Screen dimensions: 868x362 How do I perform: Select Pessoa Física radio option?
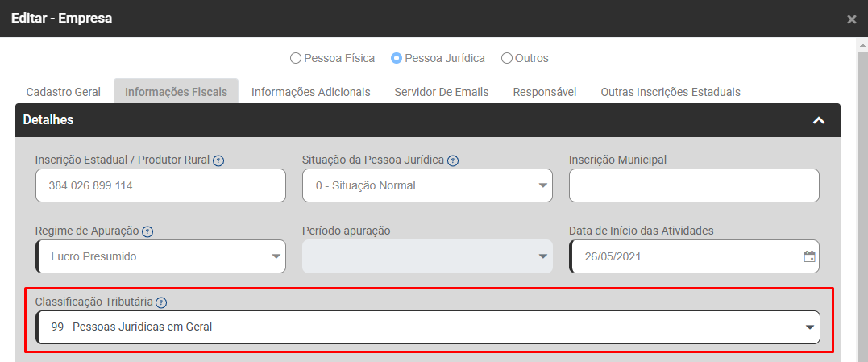click(x=296, y=58)
